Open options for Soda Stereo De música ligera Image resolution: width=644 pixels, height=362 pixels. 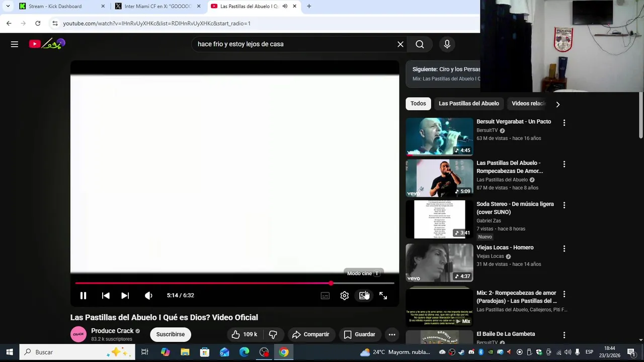click(564, 205)
